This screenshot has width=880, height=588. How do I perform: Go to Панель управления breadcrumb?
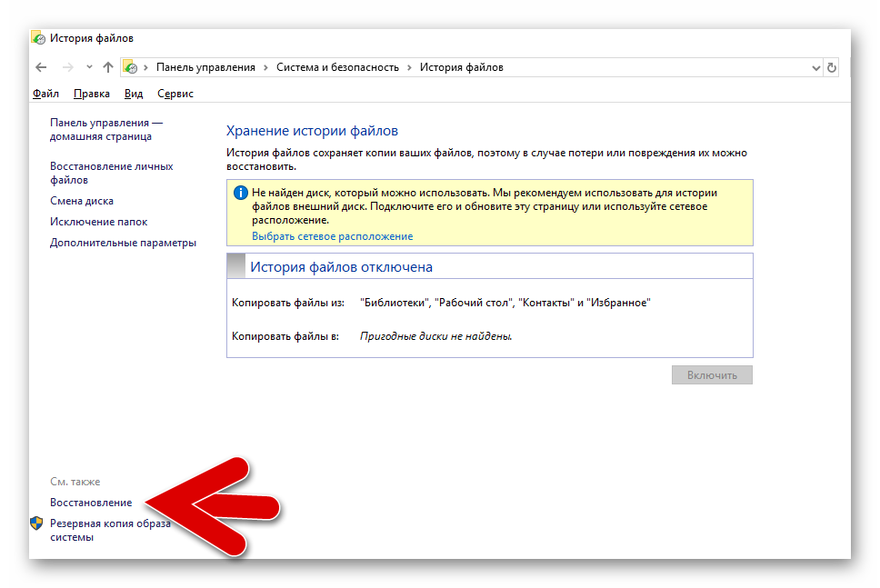pyautogui.click(x=205, y=67)
